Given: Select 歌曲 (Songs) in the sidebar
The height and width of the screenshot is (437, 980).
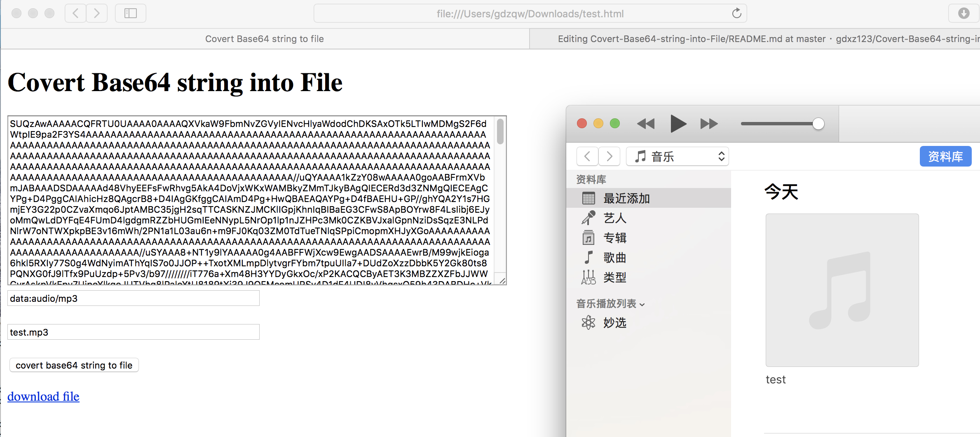Looking at the screenshot, I should click(x=614, y=258).
